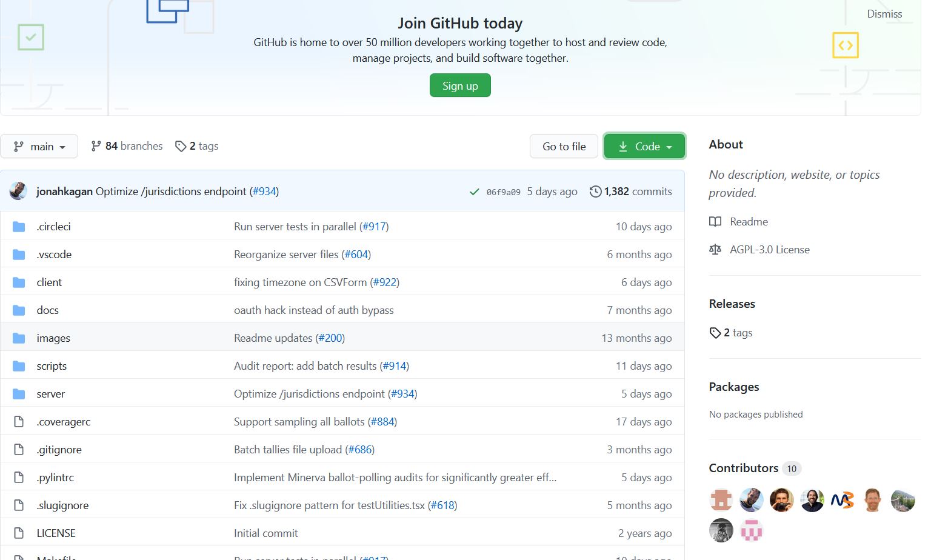
Task: Open the server folder
Action: (50, 394)
